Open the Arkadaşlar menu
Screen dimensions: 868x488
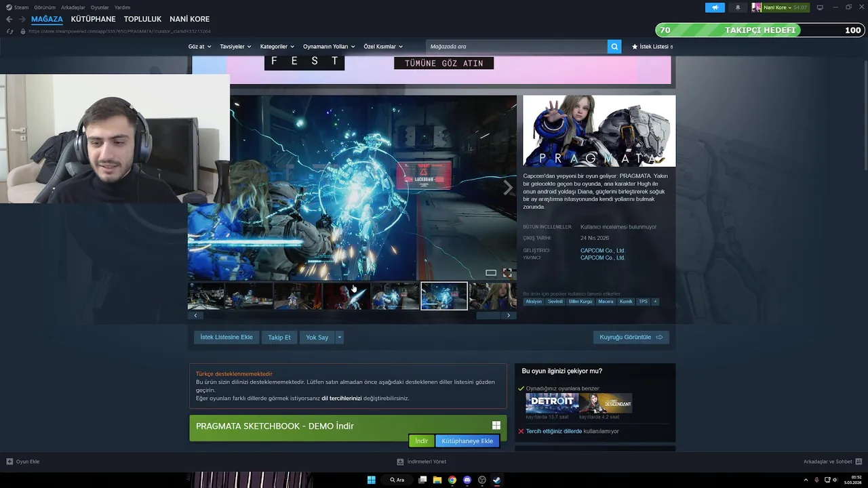point(73,7)
